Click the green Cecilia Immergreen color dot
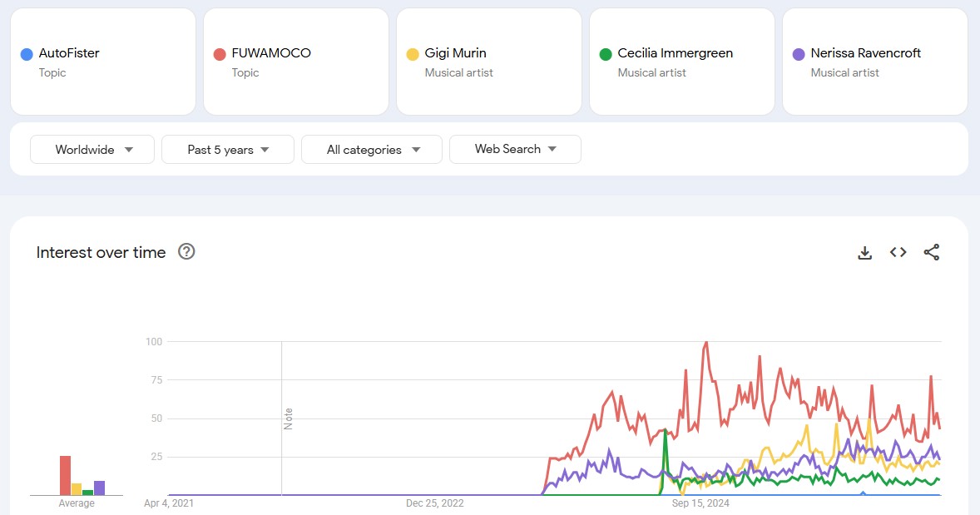Image resolution: width=980 pixels, height=515 pixels. (606, 54)
